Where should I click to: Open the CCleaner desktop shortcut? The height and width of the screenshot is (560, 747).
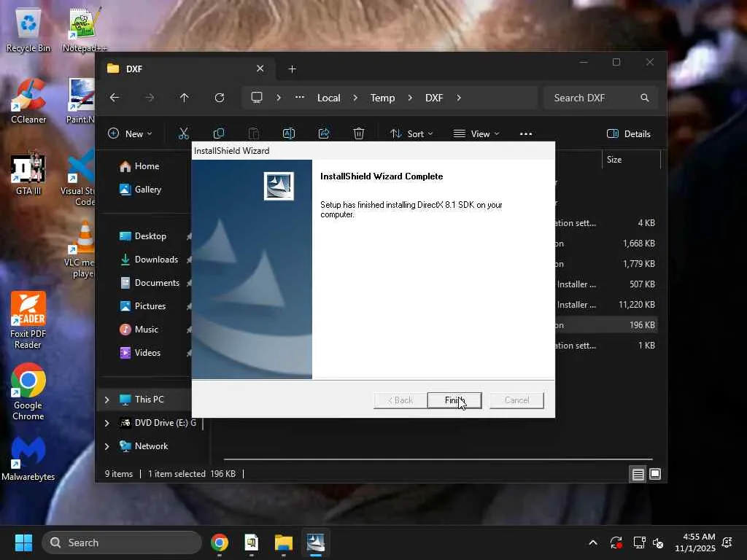point(28,101)
